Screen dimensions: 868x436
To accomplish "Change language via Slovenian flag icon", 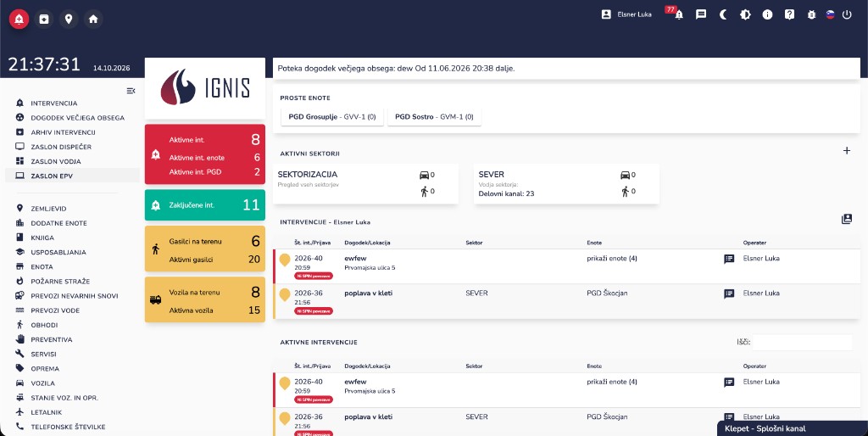I will coord(830,14).
